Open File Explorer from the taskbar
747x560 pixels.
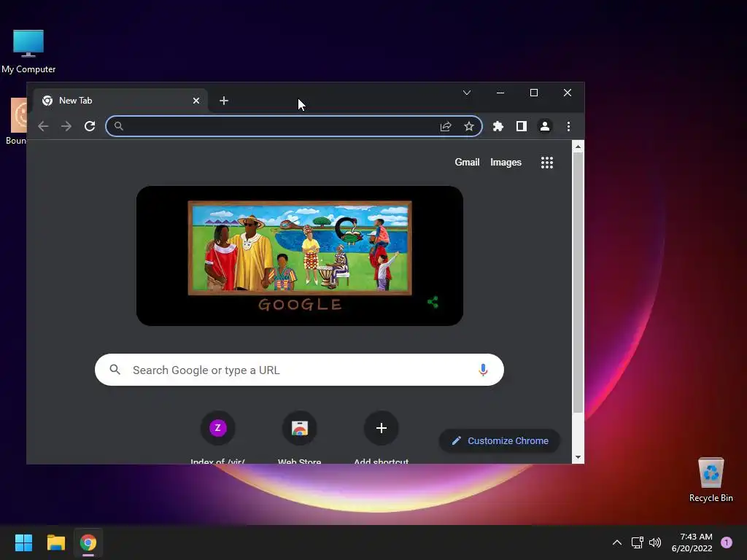[x=55, y=542]
